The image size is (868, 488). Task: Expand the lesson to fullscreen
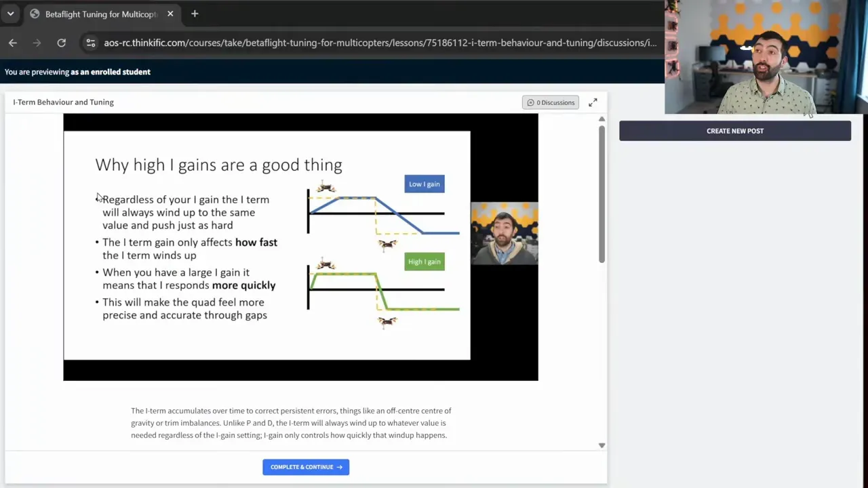(593, 102)
